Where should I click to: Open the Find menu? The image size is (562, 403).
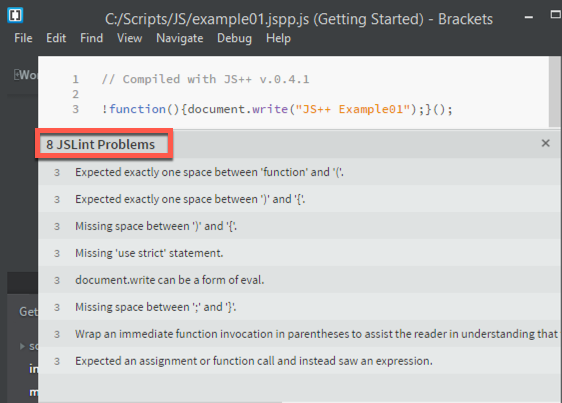click(x=91, y=38)
